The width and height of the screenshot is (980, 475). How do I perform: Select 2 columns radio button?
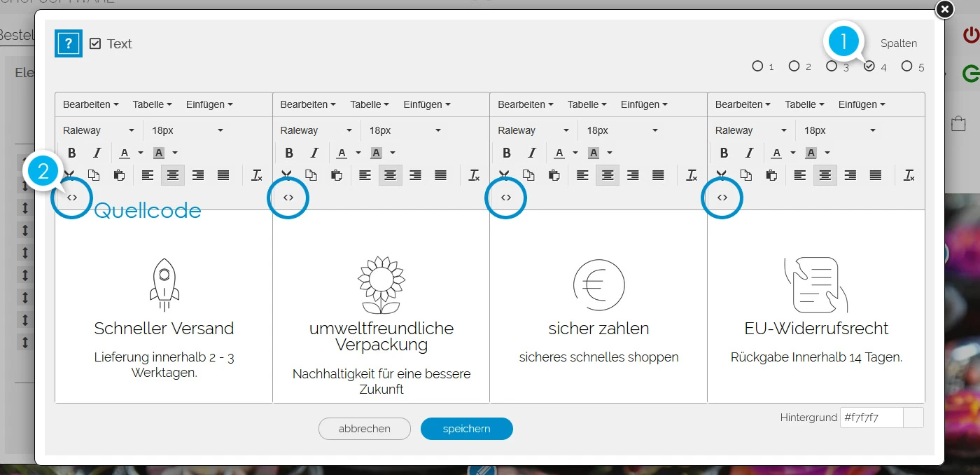click(794, 66)
